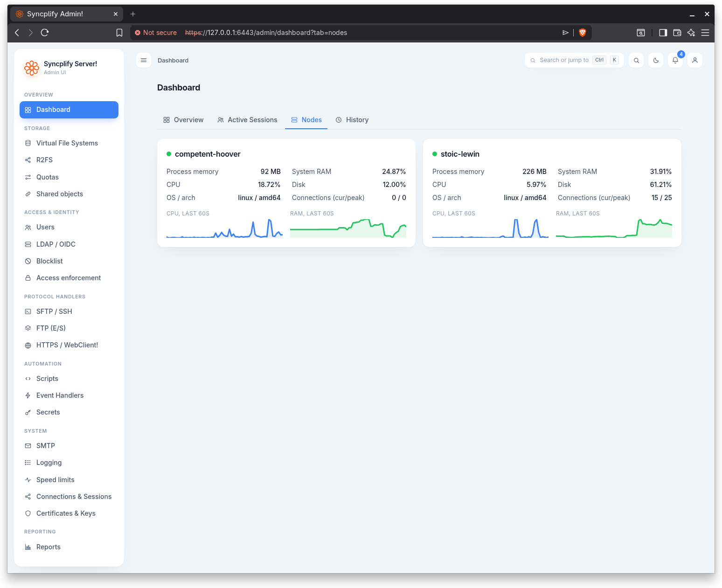Click the 226 MB process memory value
This screenshot has height=588, width=722.
535,172
